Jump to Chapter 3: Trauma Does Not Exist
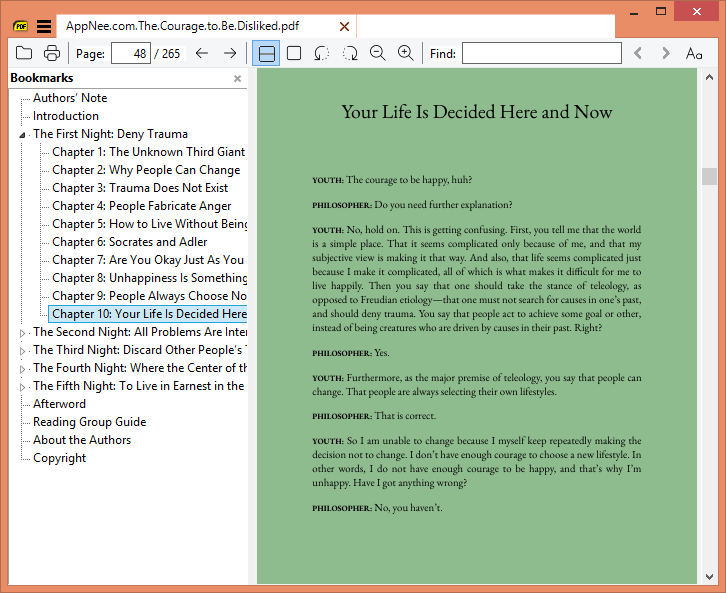 [x=140, y=188]
